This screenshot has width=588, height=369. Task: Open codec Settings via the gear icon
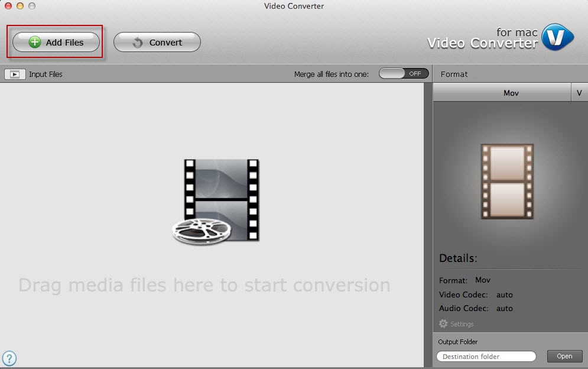tap(442, 323)
